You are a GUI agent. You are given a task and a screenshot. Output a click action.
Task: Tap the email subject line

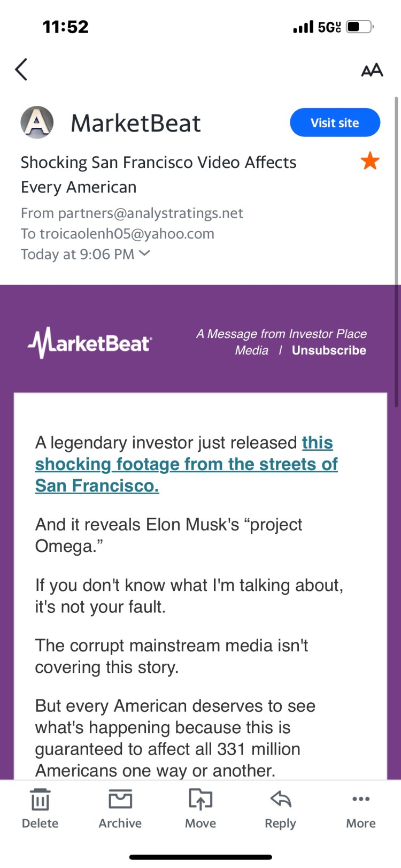[158, 174]
